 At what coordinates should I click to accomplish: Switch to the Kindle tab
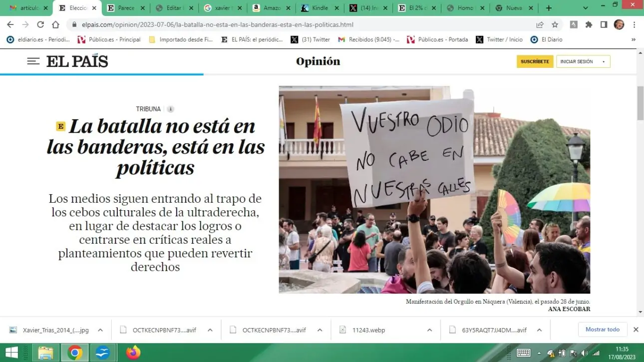(x=320, y=8)
